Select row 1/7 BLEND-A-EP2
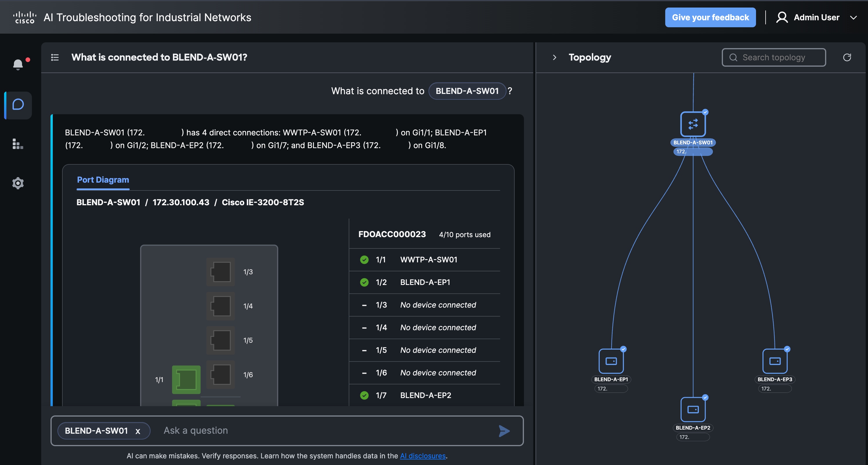The height and width of the screenshot is (465, 868). coord(424,395)
